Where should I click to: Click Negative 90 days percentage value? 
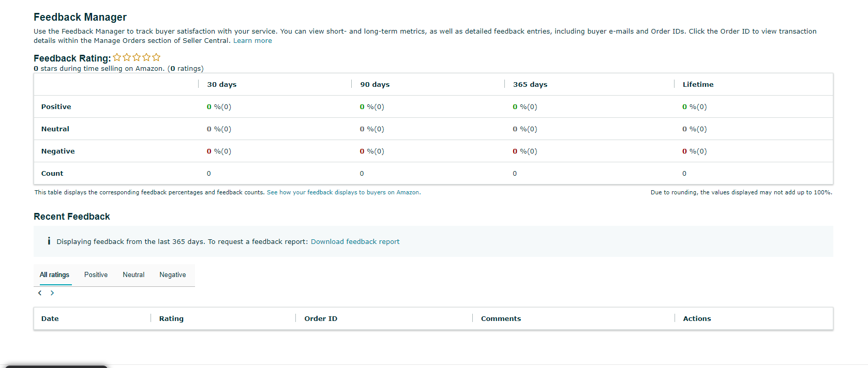click(x=372, y=151)
